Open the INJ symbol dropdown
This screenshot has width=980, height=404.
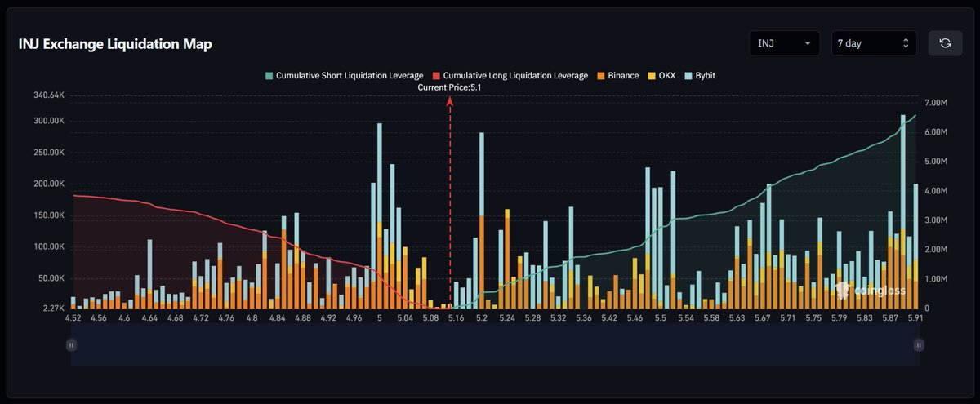point(784,43)
